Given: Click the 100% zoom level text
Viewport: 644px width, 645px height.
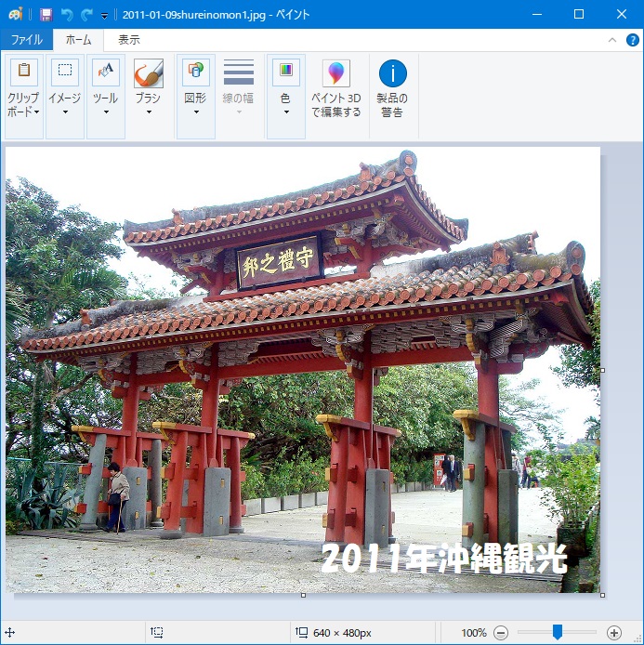Looking at the screenshot, I should 473,633.
